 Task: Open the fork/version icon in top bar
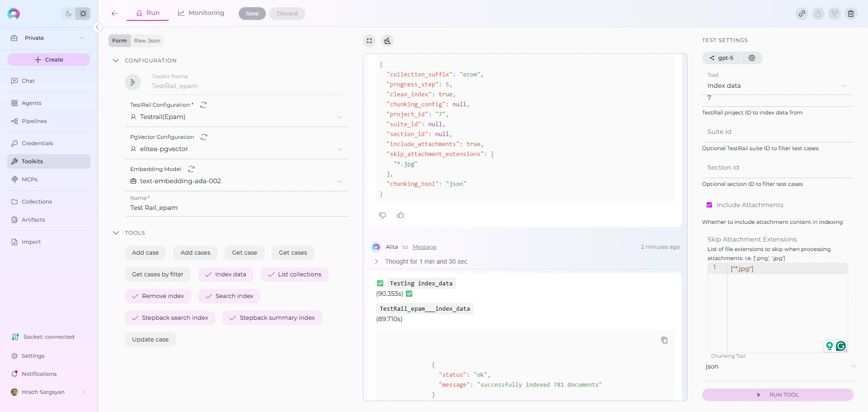click(834, 14)
